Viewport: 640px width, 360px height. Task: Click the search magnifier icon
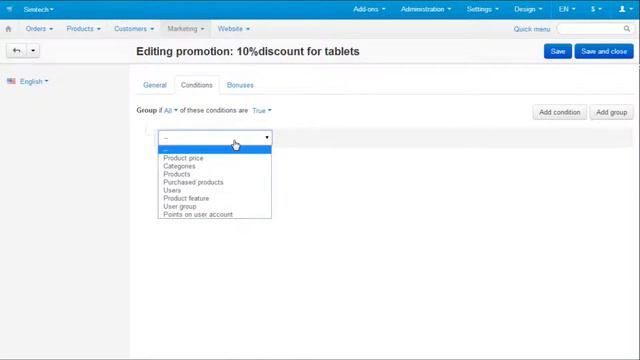pos(627,29)
